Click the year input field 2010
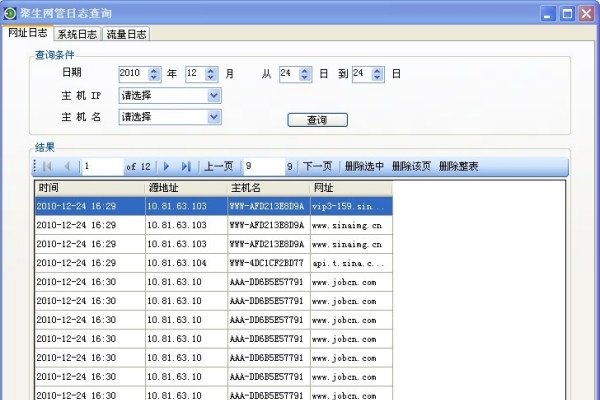The height and width of the screenshot is (400, 600). click(134, 74)
